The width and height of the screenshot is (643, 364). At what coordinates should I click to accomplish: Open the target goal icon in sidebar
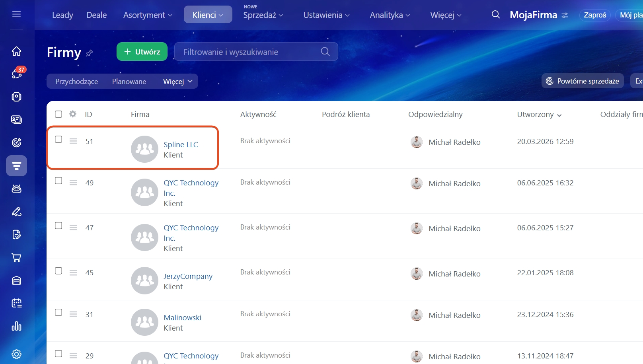tap(16, 142)
